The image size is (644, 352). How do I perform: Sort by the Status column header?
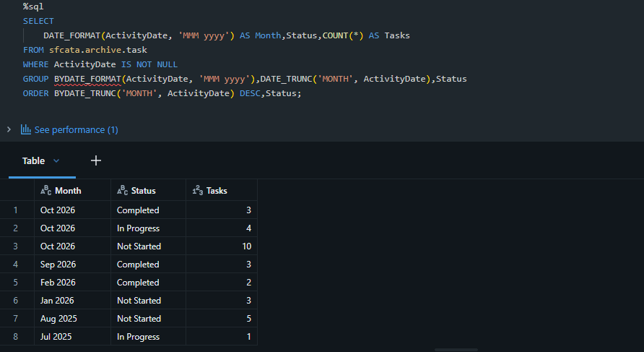[144, 190]
